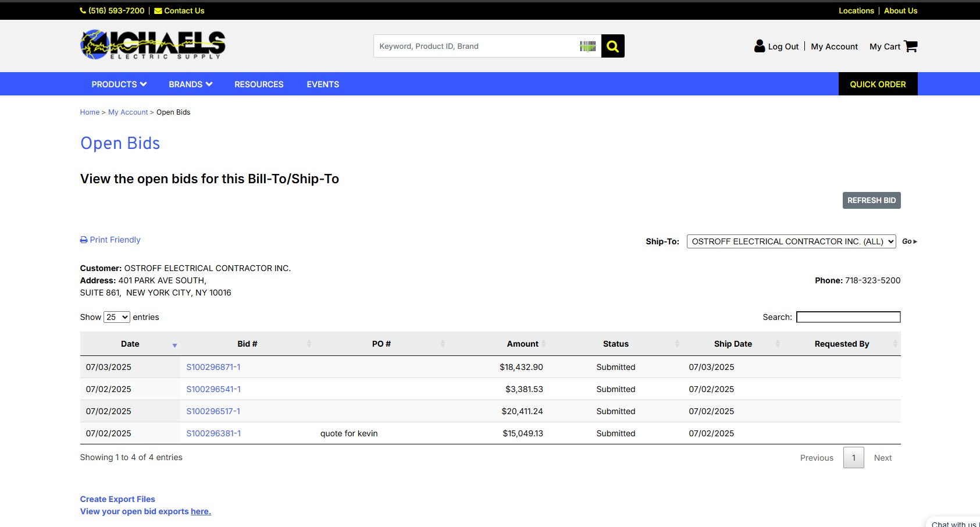Click the Next pagination button

point(883,458)
